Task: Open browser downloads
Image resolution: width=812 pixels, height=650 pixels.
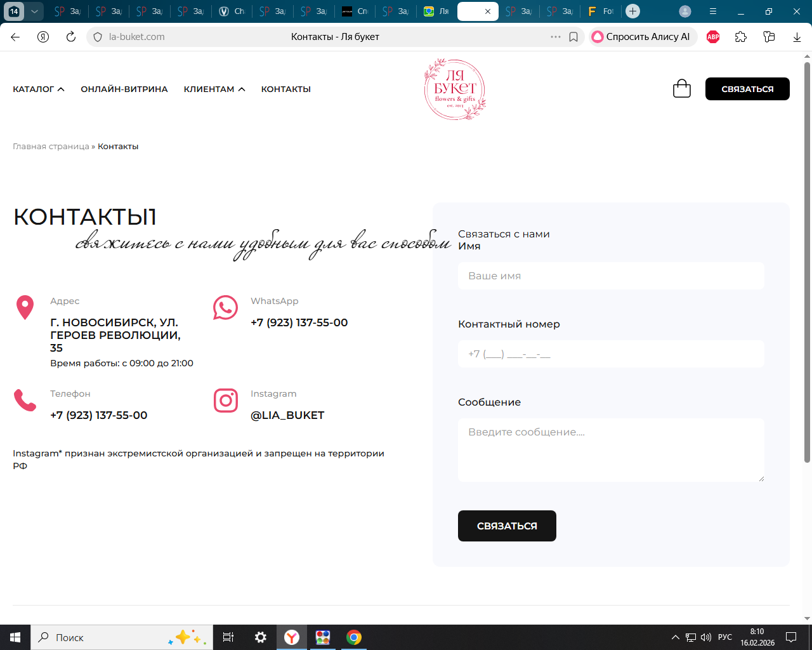Action: point(797,37)
